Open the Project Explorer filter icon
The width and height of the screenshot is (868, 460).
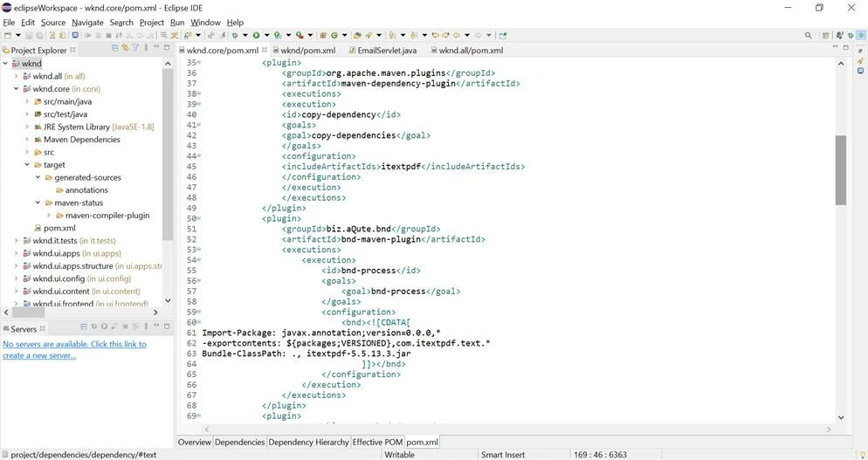tap(135, 48)
